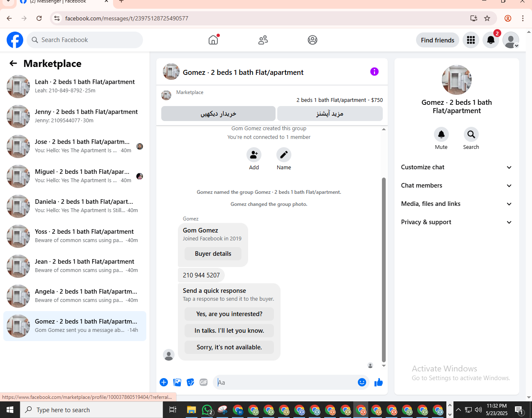Expand Customize chat section
Image resolution: width=532 pixels, height=418 pixels.
click(457, 167)
